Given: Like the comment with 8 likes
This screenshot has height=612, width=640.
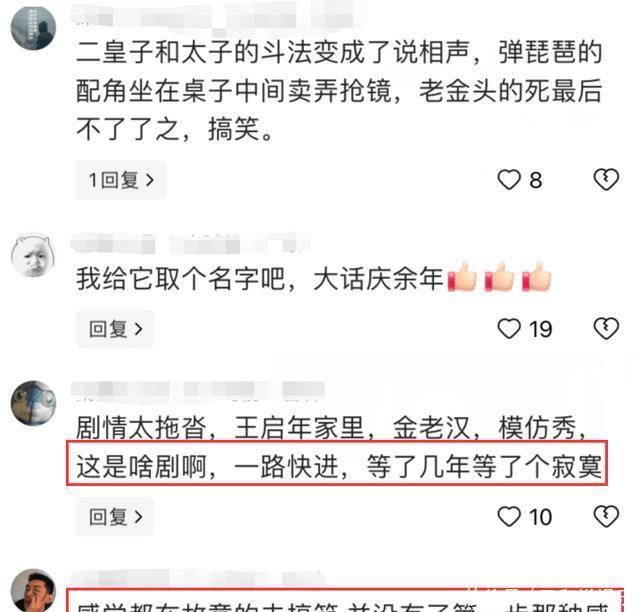Looking at the screenshot, I should coord(509,180).
